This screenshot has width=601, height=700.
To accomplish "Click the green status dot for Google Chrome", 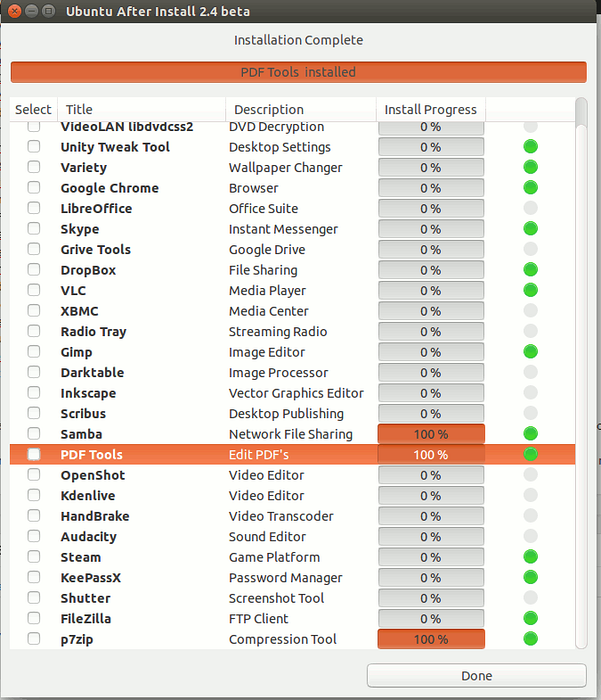I will coord(530,188).
